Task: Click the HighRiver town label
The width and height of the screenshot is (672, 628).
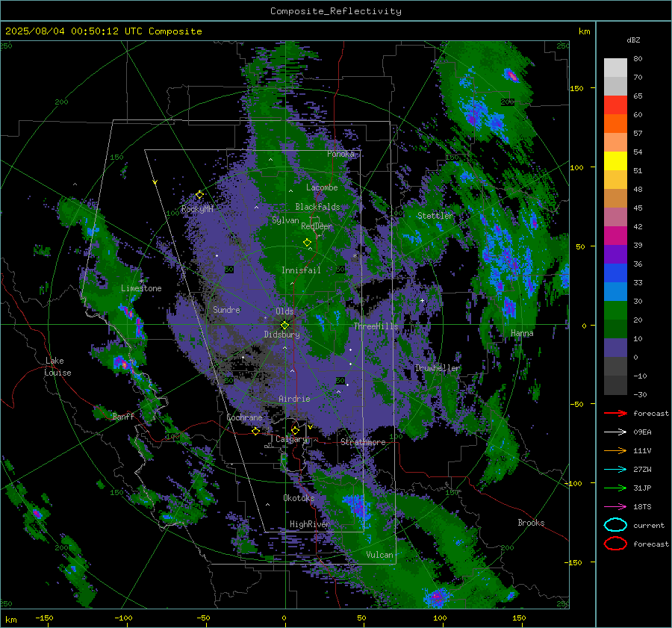Action: pos(310,524)
